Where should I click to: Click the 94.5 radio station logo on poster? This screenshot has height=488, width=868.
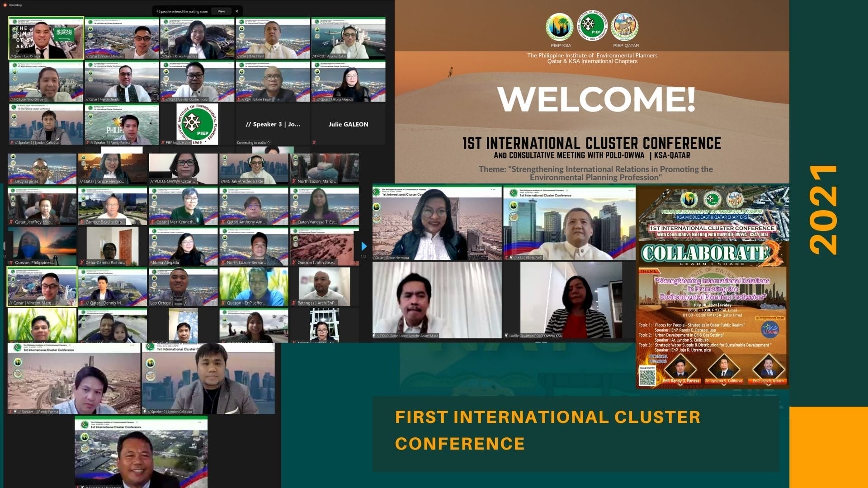(769, 329)
